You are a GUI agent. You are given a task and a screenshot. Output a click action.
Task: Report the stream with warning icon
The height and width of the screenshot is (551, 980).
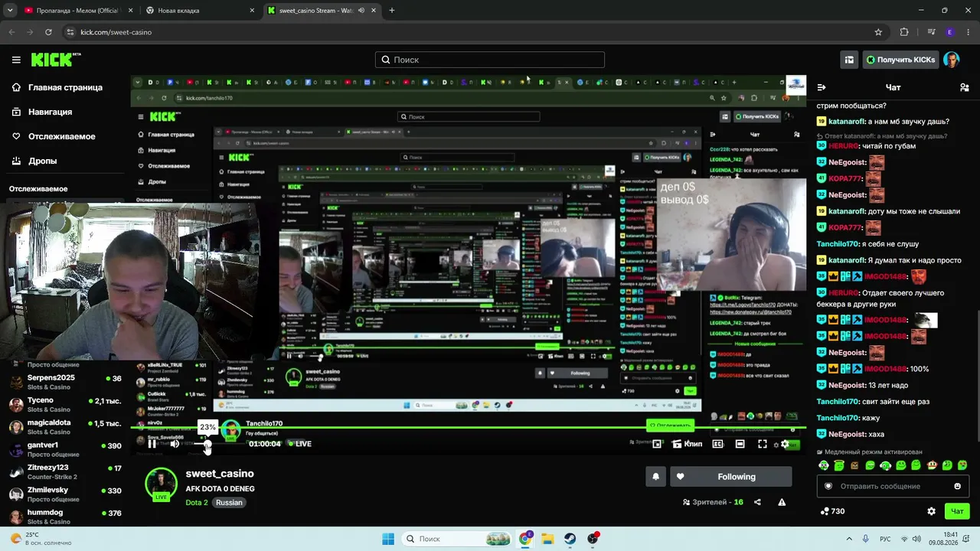(782, 502)
